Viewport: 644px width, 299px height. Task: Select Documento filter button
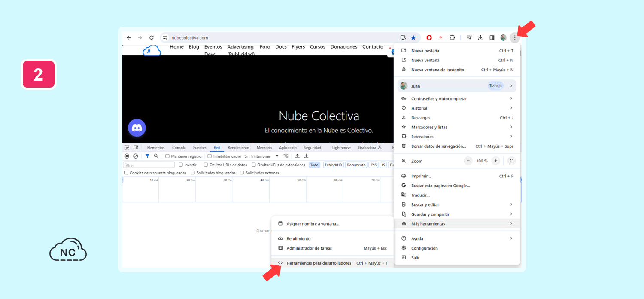point(356,165)
